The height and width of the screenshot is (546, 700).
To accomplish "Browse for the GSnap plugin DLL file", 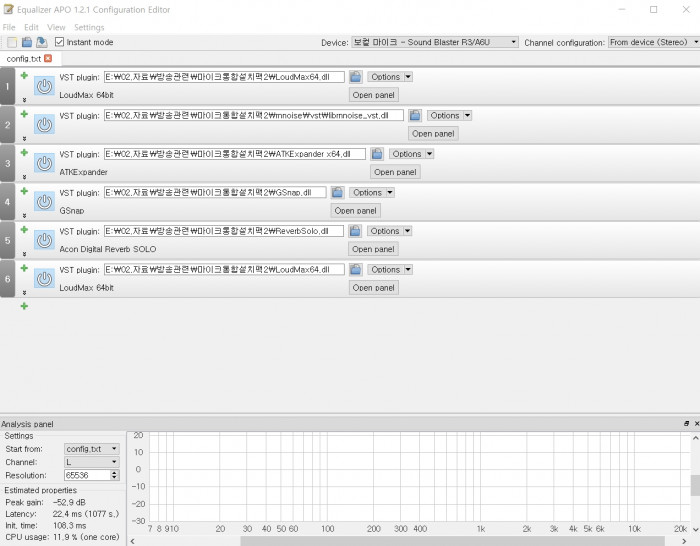I will point(337,192).
